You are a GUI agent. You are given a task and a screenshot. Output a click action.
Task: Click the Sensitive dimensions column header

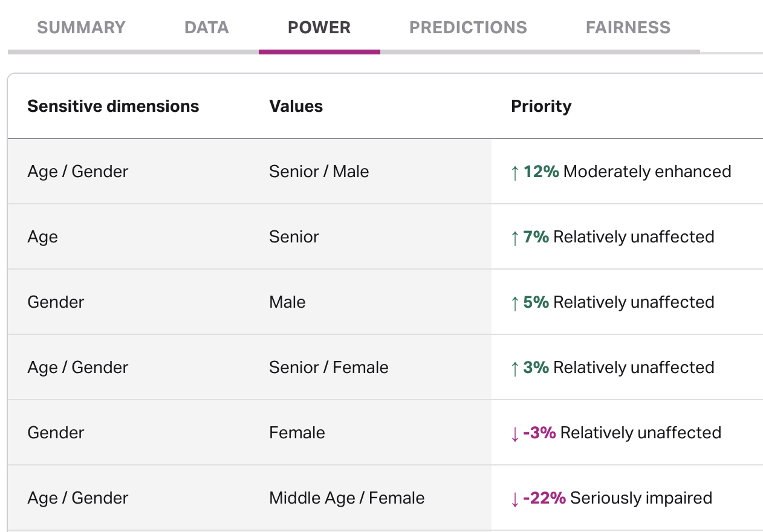113,106
